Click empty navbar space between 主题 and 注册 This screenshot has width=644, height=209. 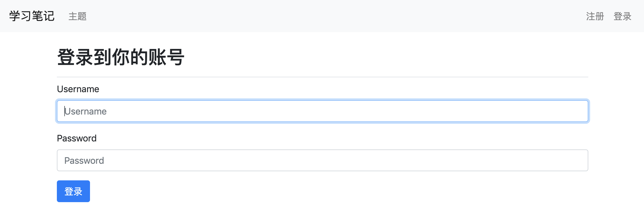pos(329,16)
